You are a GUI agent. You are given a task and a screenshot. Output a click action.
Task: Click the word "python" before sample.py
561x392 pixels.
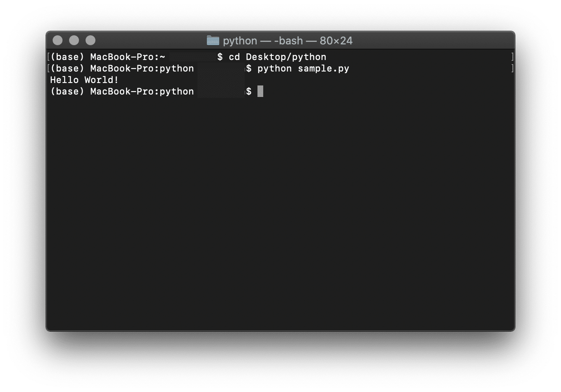point(274,69)
